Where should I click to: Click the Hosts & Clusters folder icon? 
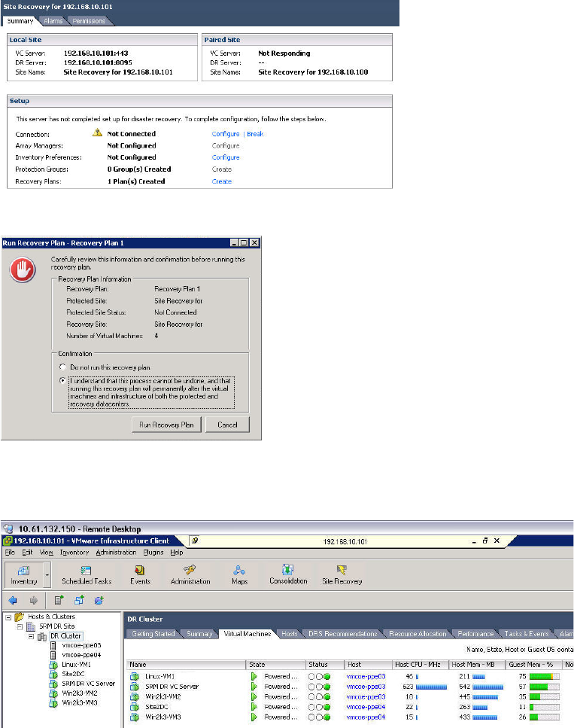19,617
